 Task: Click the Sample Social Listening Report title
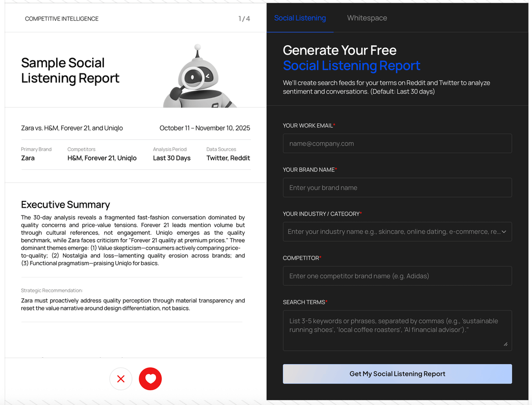pos(70,70)
